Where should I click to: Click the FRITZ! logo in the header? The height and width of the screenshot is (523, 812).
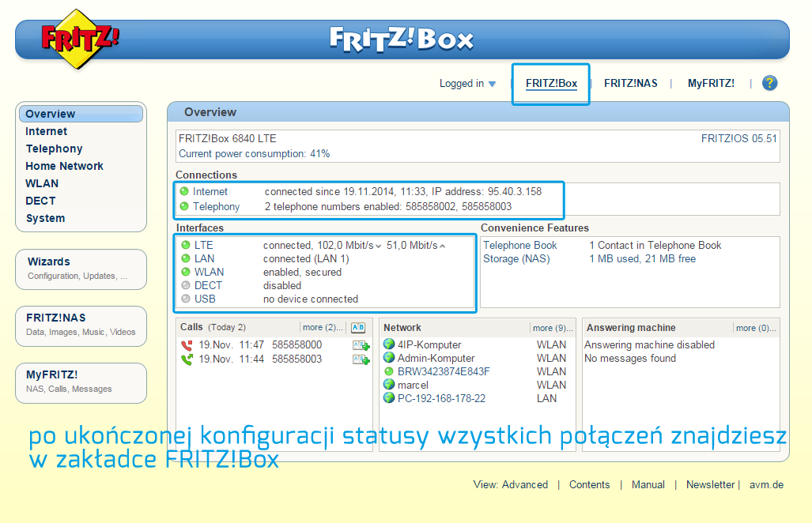[75, 38]
